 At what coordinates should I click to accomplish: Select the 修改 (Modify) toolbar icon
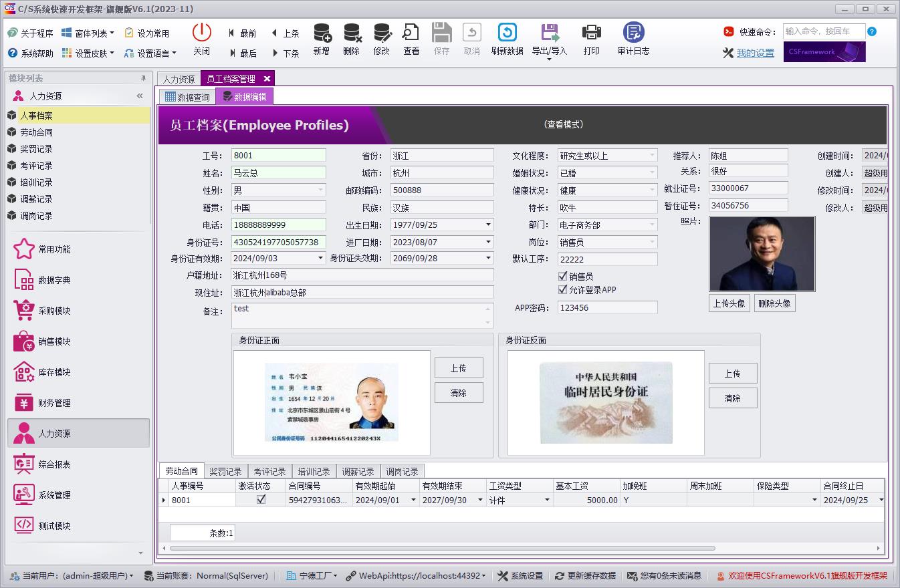click(x=381, y=39)
